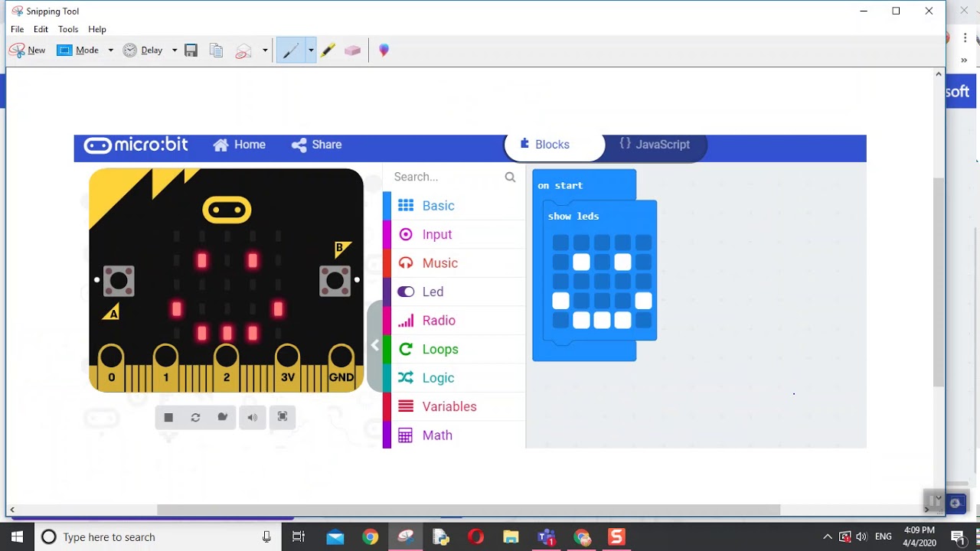Open the Send Snip dropdown arrow
Image resolution: width=980 pixels, height=551 pixels.
tap(265, 51)
